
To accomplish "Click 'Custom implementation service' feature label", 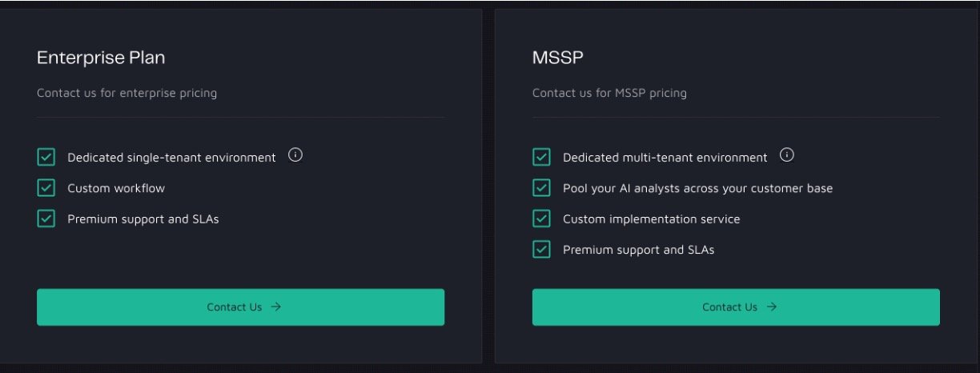I will [651, 219].
